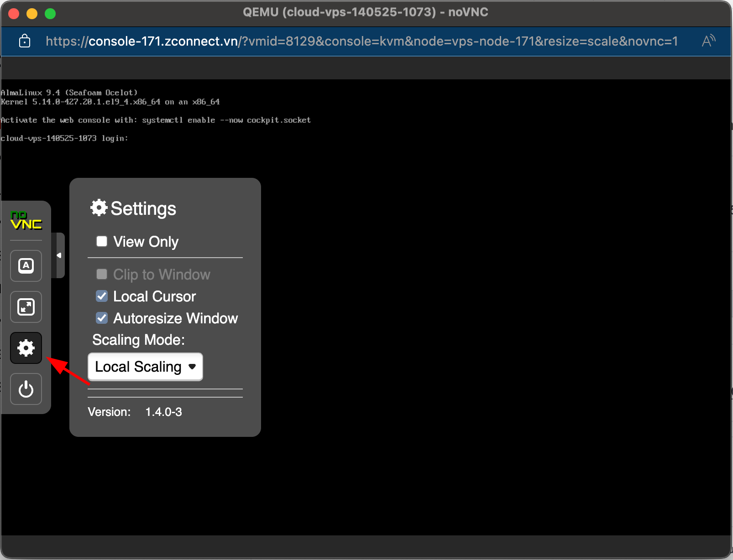
Task: Toggle fullscreen mode in noVNC sidebar
Action: point(26,307)
